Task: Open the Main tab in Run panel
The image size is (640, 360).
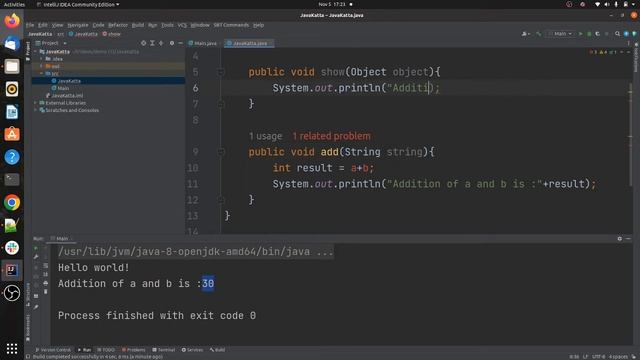Action: 61,238
